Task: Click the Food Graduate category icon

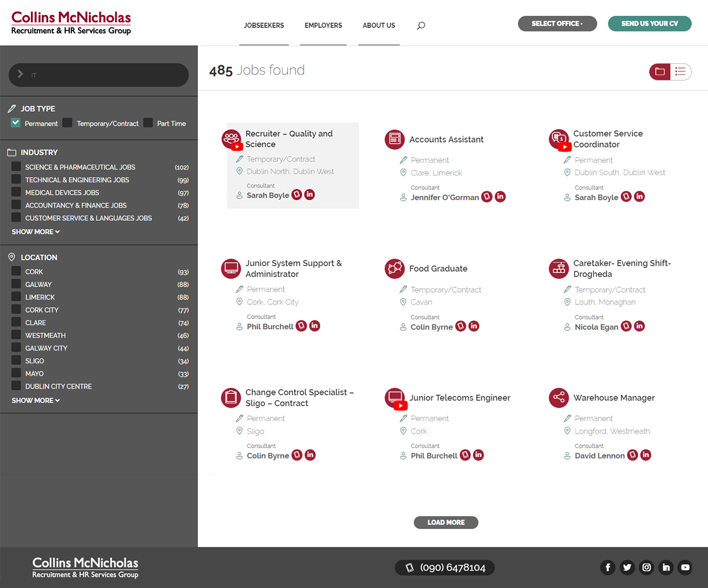Action: [395, 268]
